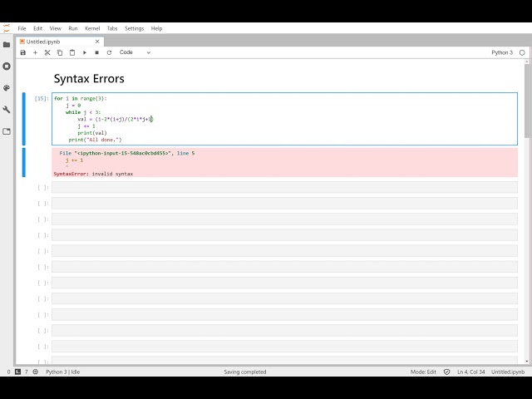This screenshot has width=532, height=399.
Task: Click the Syntax Errors heading
Action: coord(89,78)
